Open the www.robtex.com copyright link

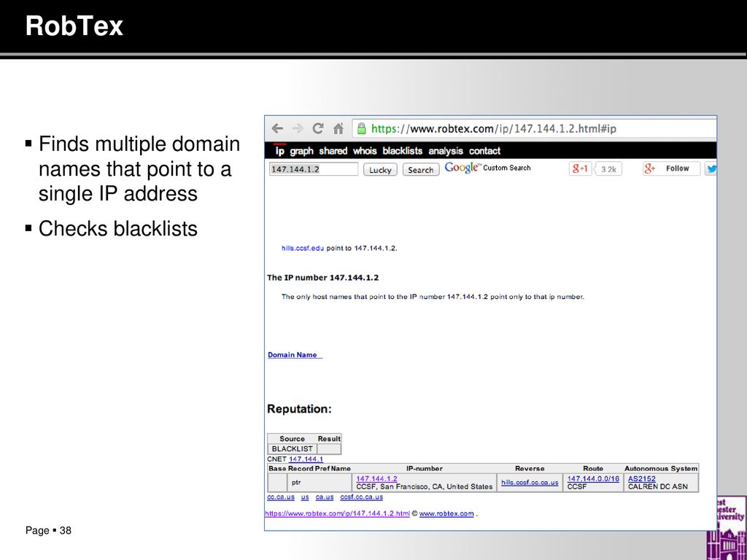[x=446, y=513]
